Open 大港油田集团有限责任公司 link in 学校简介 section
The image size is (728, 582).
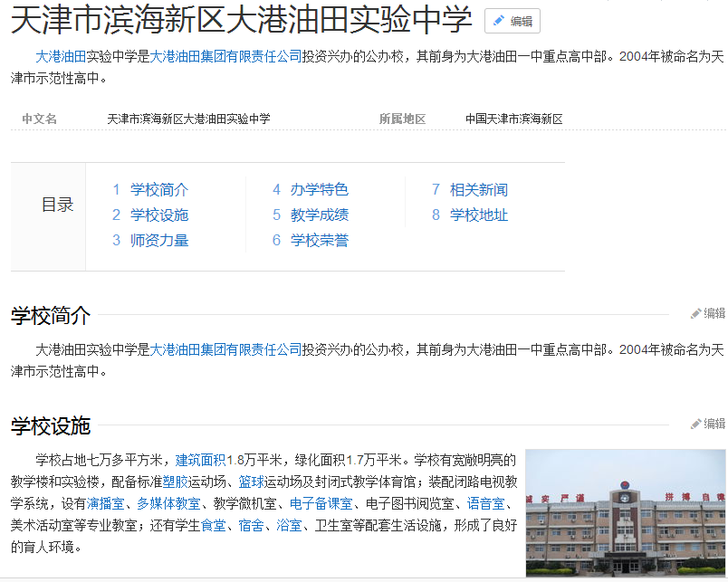click(225, 349)
